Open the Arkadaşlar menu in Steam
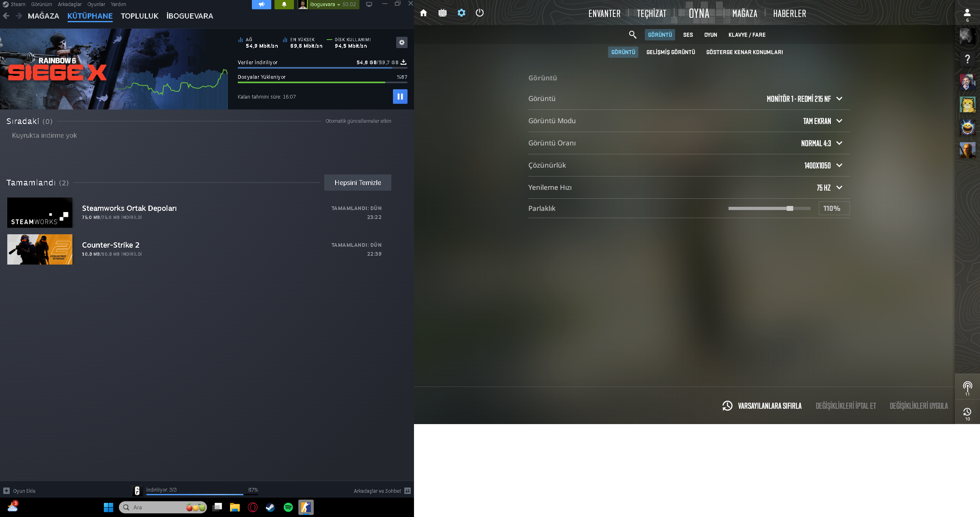 tap(70, 4)
